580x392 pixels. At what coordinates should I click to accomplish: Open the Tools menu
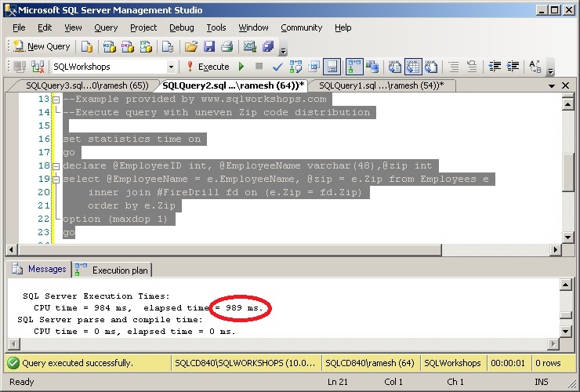click(216, 27)
